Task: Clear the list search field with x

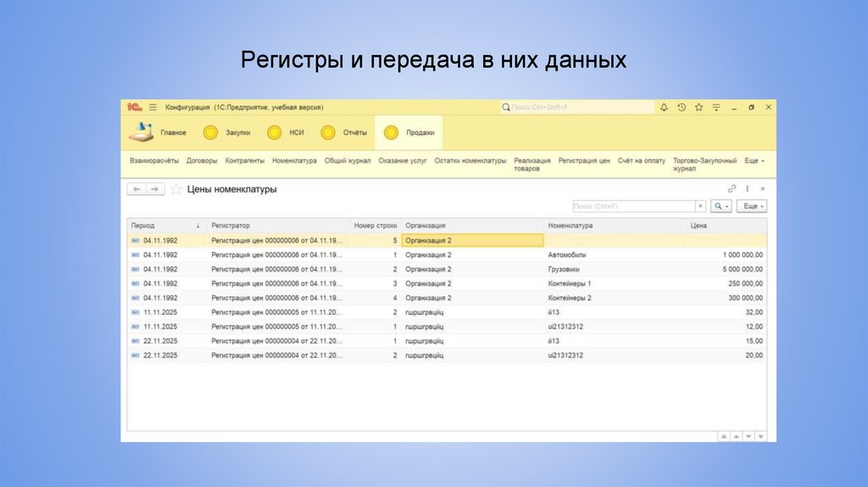Action: click(x=700, y=206)
